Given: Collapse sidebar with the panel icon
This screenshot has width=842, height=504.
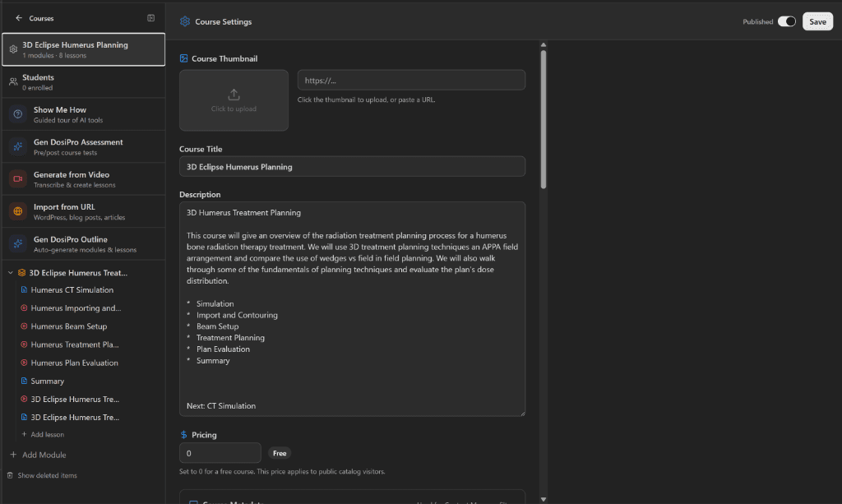Looking at the screenshot, I should point(151,18).
